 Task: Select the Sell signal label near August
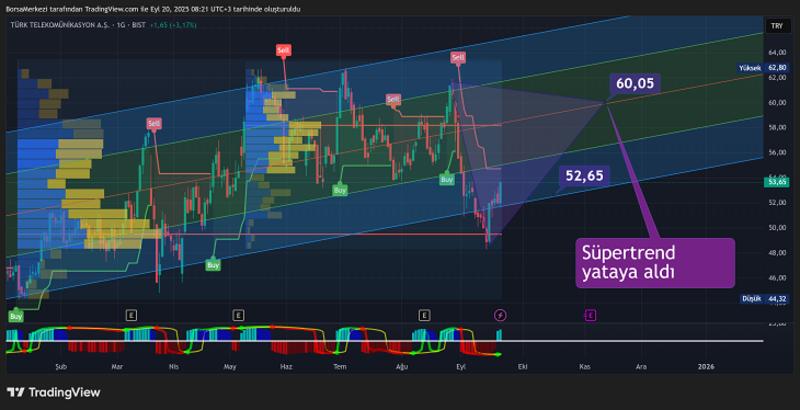393,99
